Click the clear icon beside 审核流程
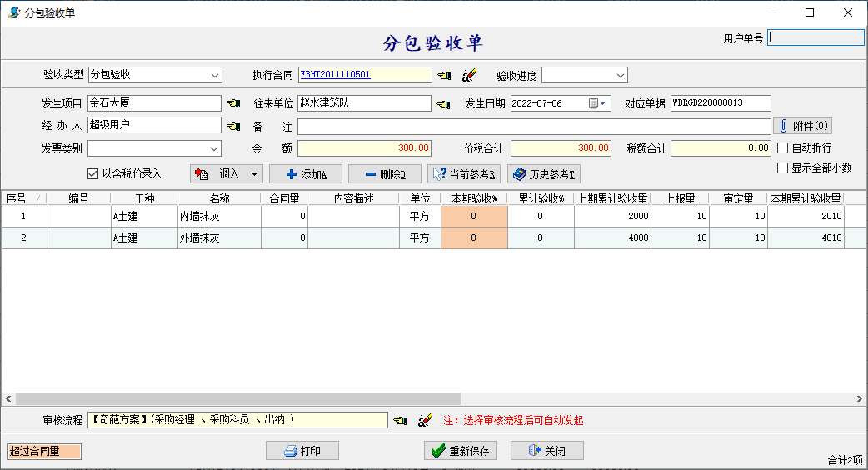Viewport: 868px width, 470px height. (x=425, y=421)
